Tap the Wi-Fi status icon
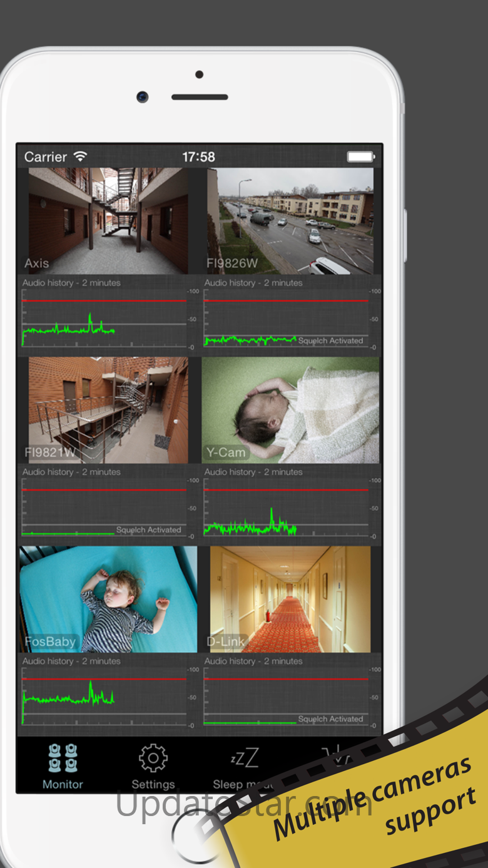 (x=80, y=156)
